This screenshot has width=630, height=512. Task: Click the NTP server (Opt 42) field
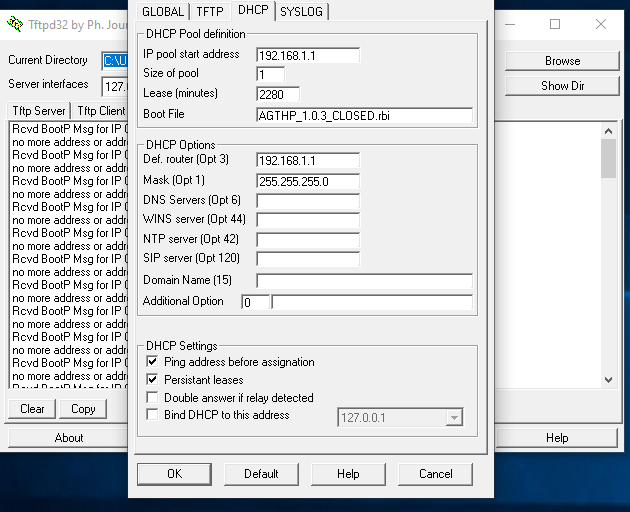(308, 240)
